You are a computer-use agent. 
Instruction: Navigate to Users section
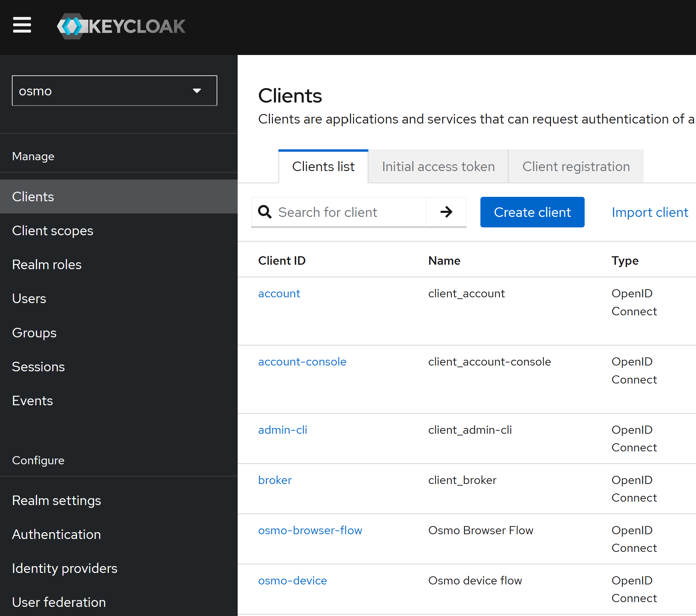click(29, 298)
